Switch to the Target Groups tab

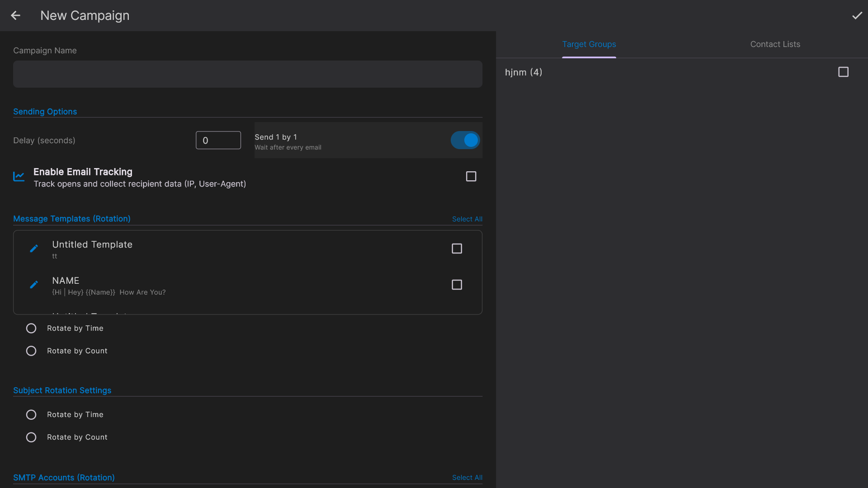tap(589, 44)
